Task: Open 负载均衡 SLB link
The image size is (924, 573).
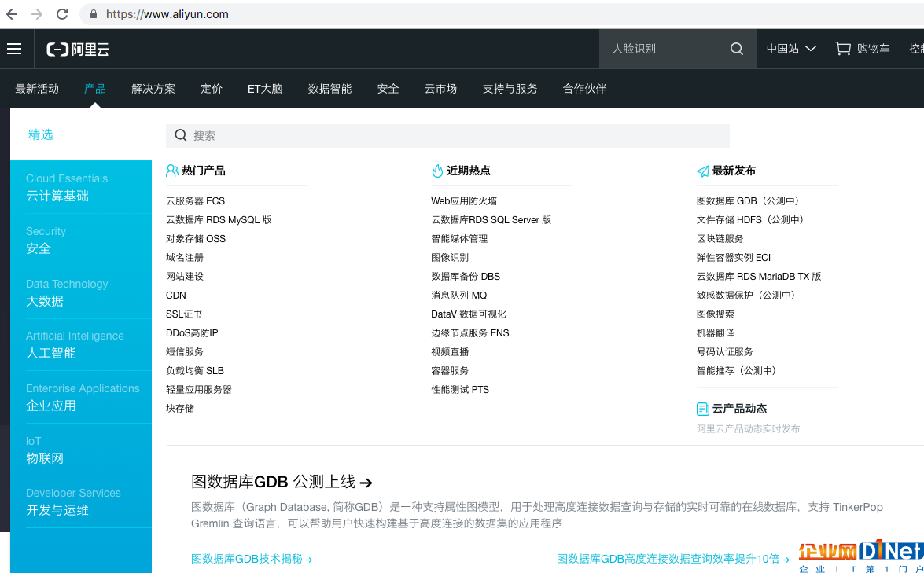Action: point(195,370)
